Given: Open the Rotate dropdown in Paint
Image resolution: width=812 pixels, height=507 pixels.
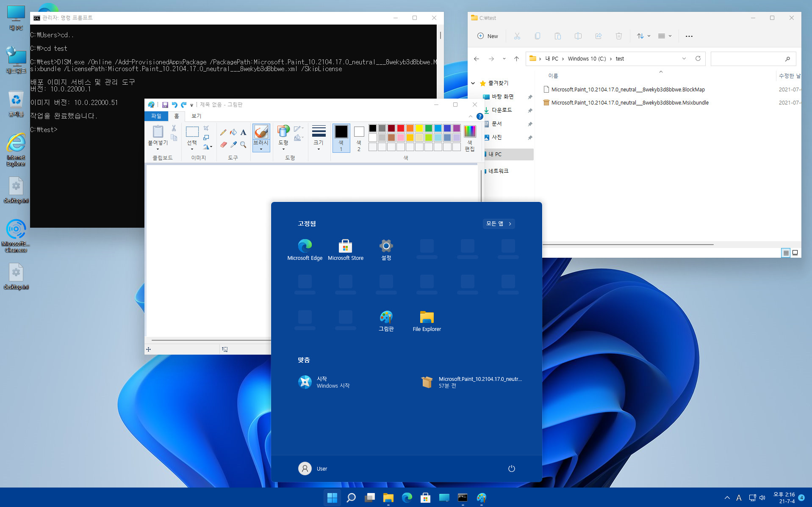Looking at the screenshot, I should (x=208, y=147).
